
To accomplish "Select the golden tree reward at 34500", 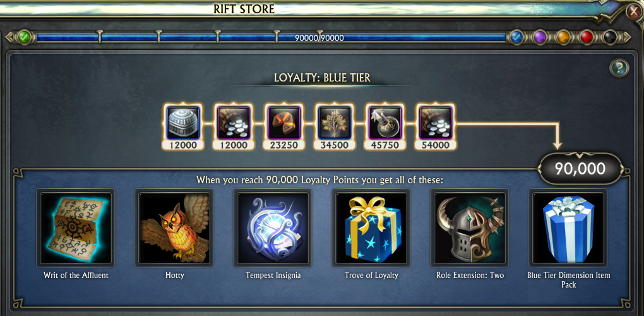I will pos(335,122).
